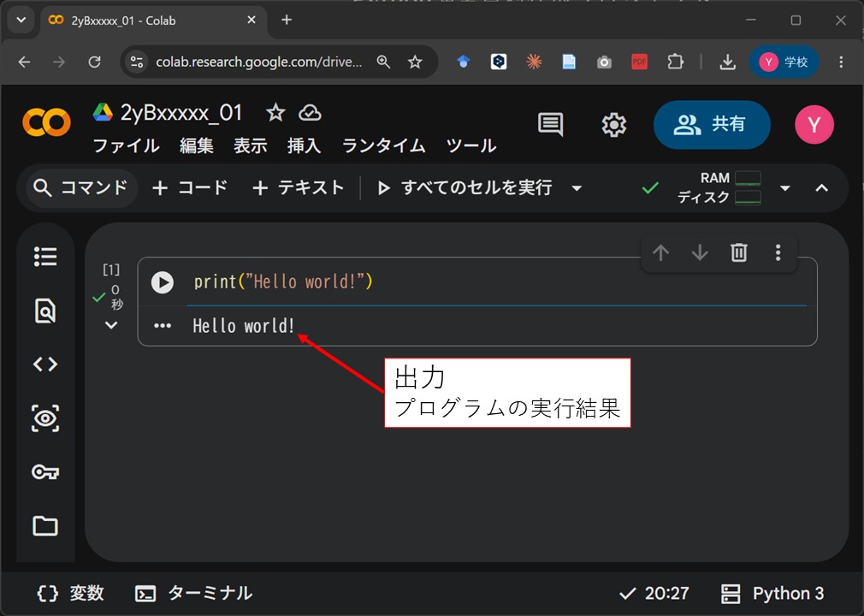View RAM and disk usage indicator
Viewport: 864px width, 616px height.
click(719, 188)
